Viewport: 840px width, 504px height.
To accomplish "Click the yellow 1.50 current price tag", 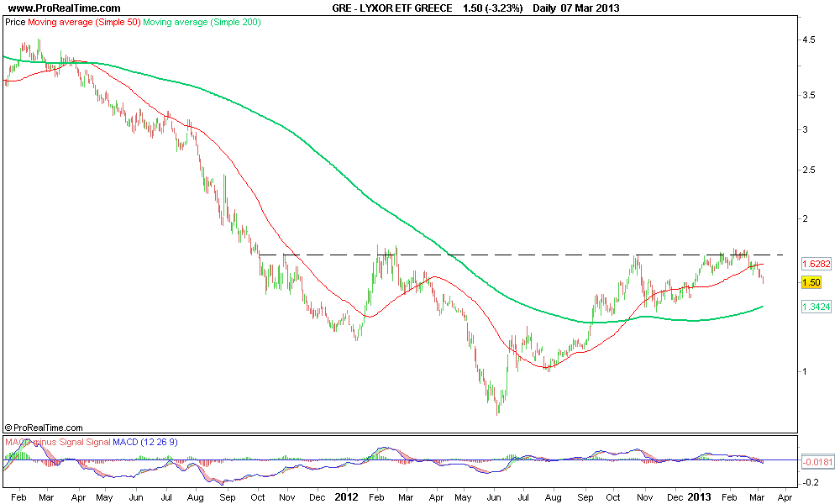I will (x=811, y=282).
